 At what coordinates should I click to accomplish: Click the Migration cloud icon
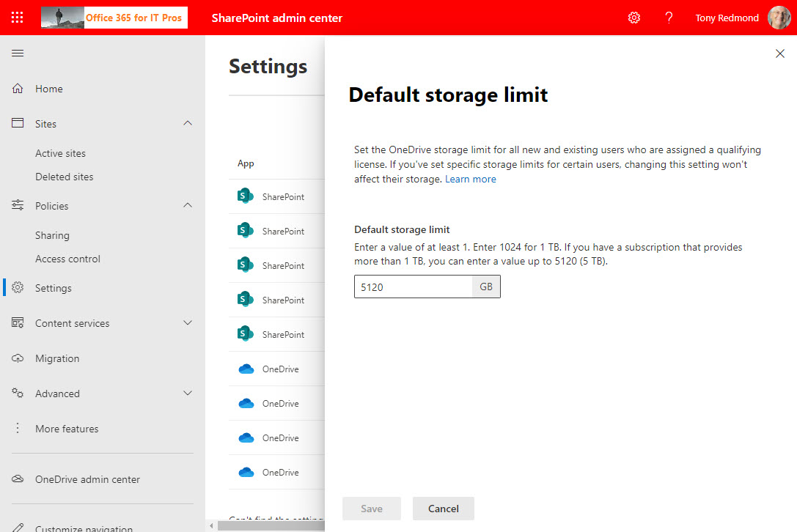(x=18, y=358)
